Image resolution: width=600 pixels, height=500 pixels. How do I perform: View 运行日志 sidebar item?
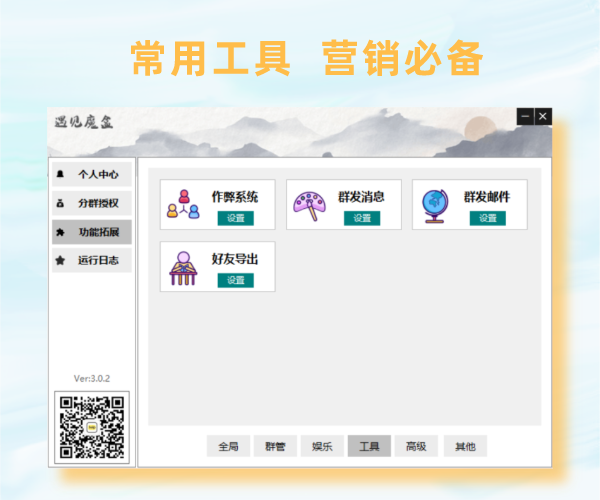(92, 261)
